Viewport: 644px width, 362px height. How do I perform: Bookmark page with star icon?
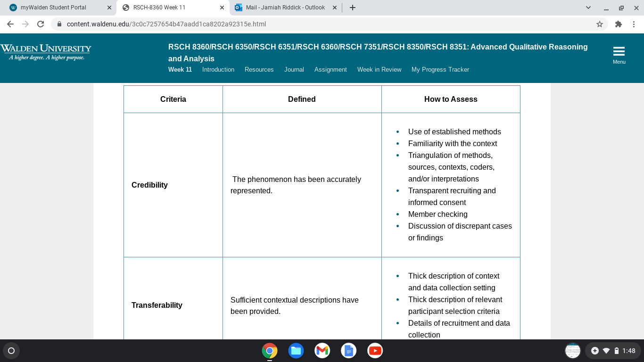coord(600,24)
